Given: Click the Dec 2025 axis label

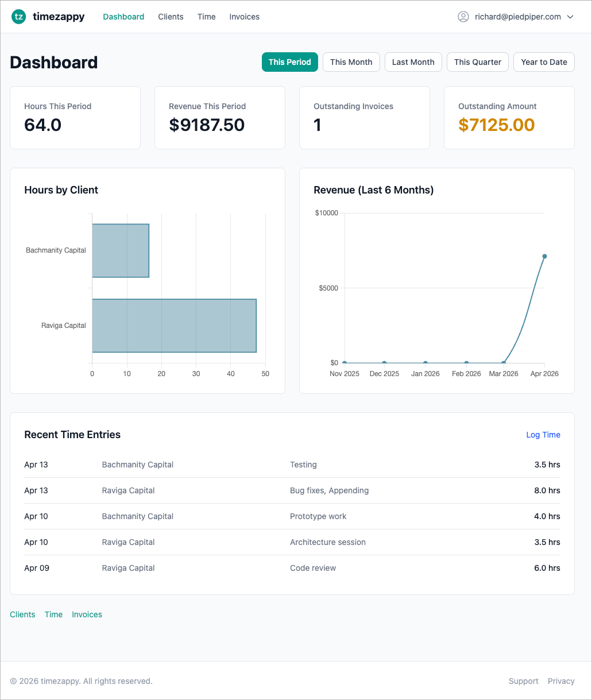Looking at the screenshot, I should tap(384, 374).
